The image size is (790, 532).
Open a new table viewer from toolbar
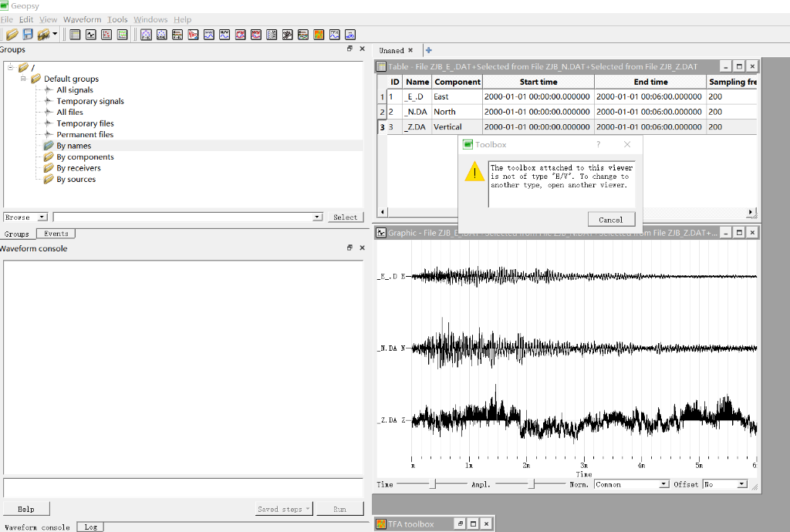click(x=75, y=35)
